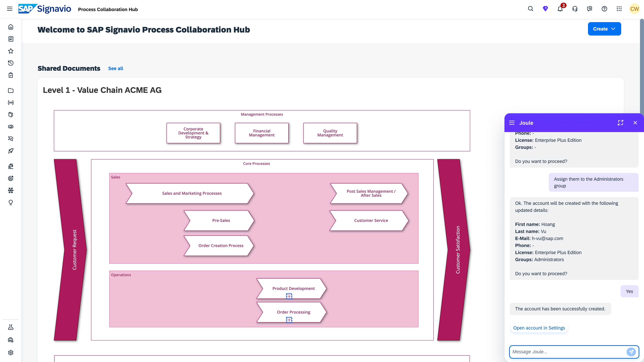Image resolution: width=644 pixels, height=362 pixels.
Task: Expand the Order Processing subprocess marker
Action: click(289, 320)
